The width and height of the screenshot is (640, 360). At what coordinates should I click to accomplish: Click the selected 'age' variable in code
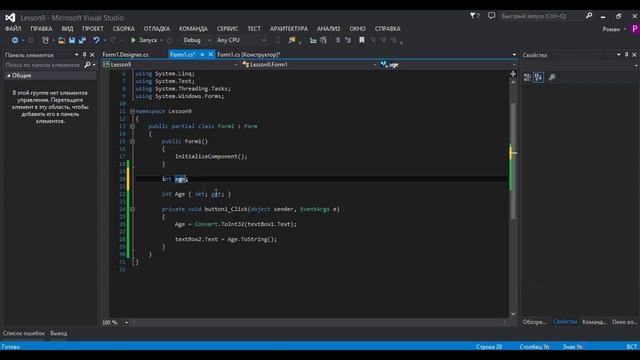pyautogui.click(x=180, y=179)
